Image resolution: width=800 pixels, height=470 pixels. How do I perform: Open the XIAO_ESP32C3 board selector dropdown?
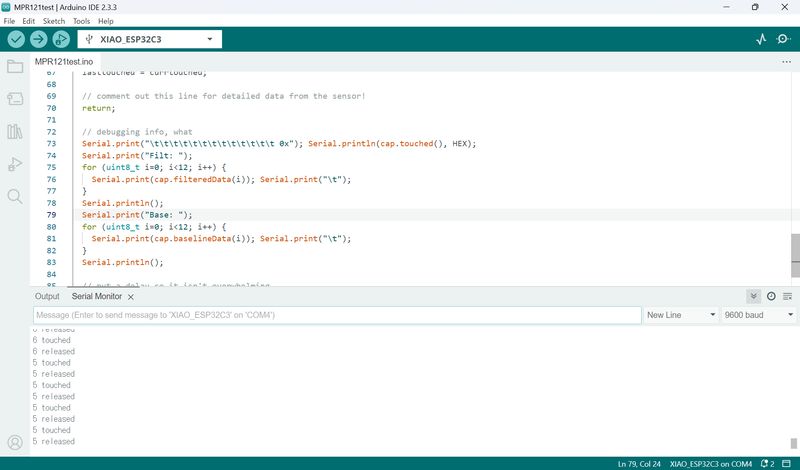tap(149, 39)
